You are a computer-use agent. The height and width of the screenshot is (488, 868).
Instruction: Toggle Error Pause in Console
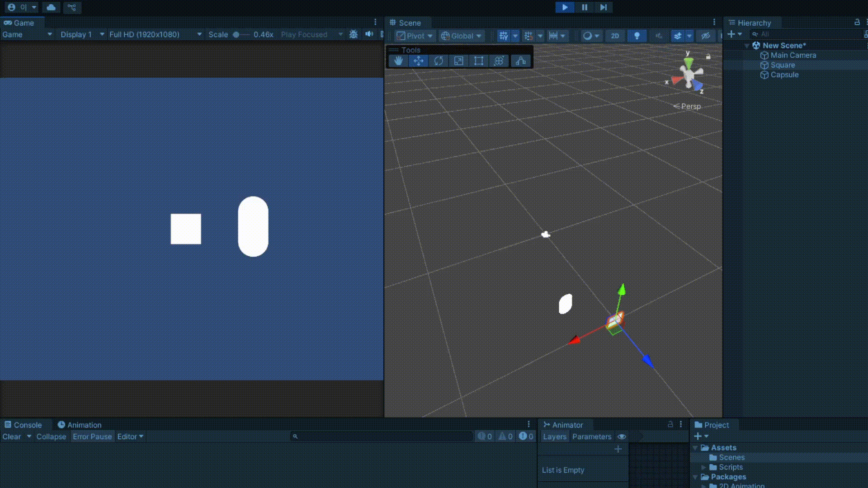pos(92,436)
